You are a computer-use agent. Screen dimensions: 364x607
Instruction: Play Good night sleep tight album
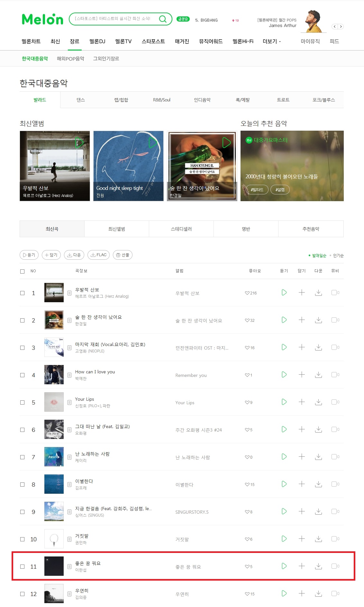153,142
